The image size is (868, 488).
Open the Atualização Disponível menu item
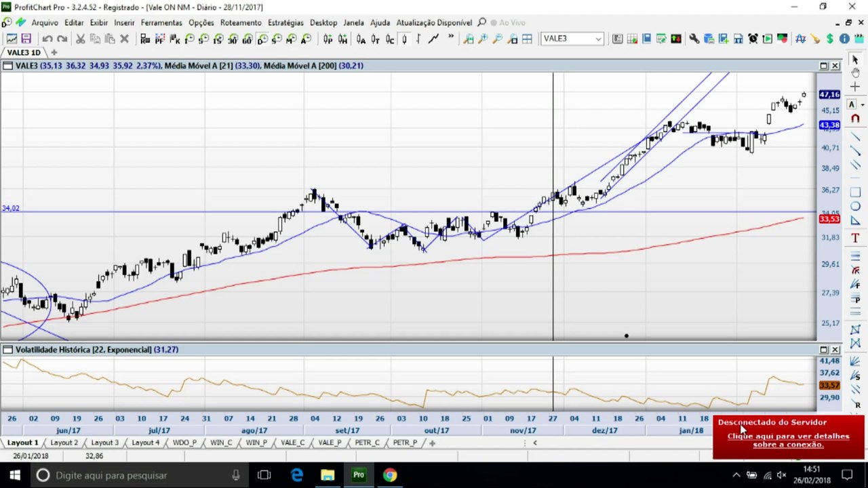pyautogui.click(x=434, y=22)
